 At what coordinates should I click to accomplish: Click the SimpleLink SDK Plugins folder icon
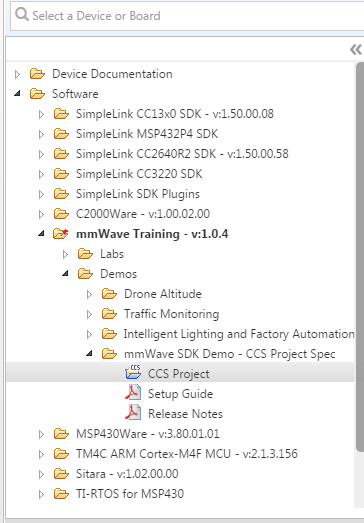pyautogui.click(x=61, y=194)
